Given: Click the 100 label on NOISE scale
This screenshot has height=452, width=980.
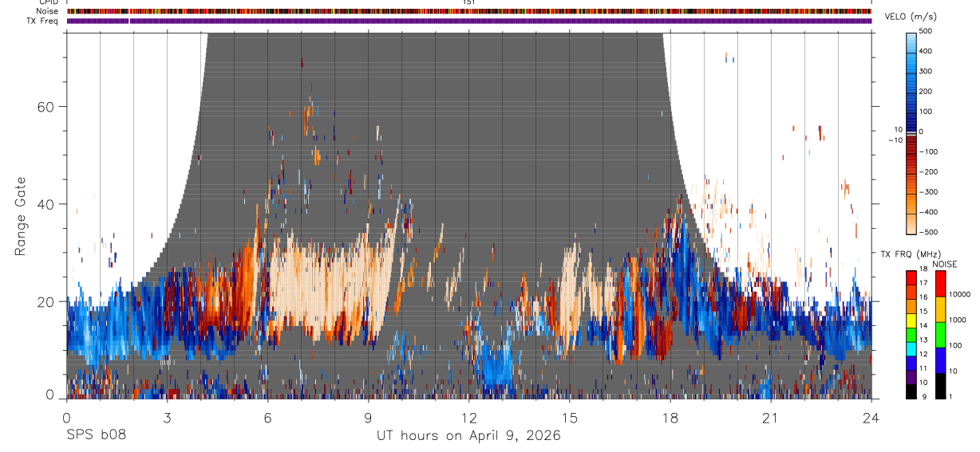Looking at the screenshot, I should [x=955, y=346].
